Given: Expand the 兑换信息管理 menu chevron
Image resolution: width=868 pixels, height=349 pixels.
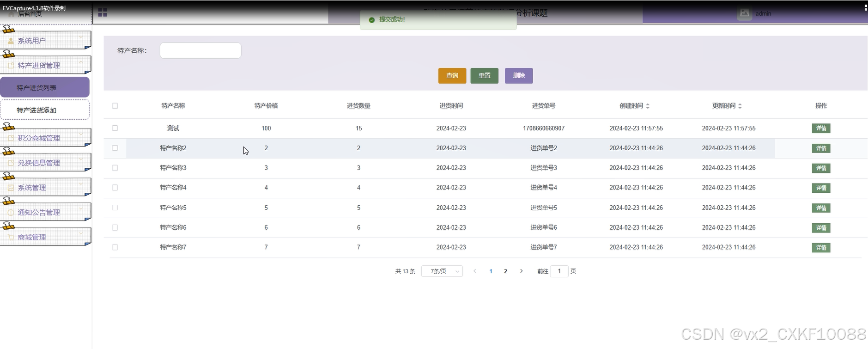Looking at the screenshot, I should [x=81, y=159].
